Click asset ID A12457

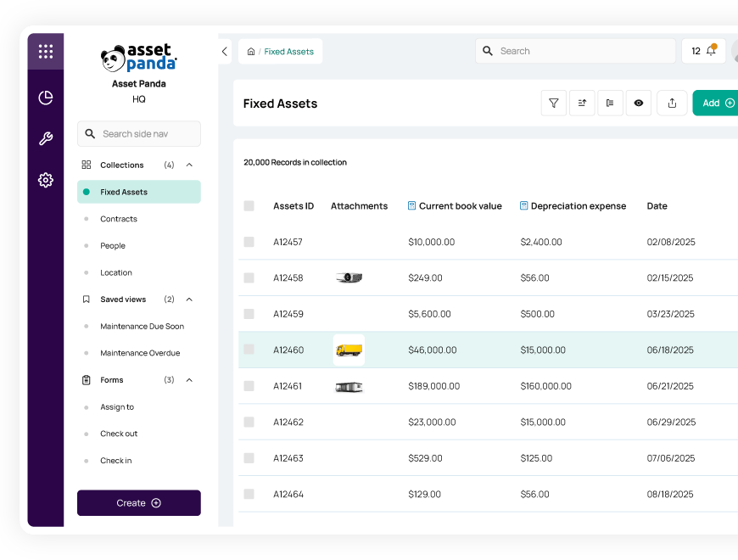pos(288,242)
